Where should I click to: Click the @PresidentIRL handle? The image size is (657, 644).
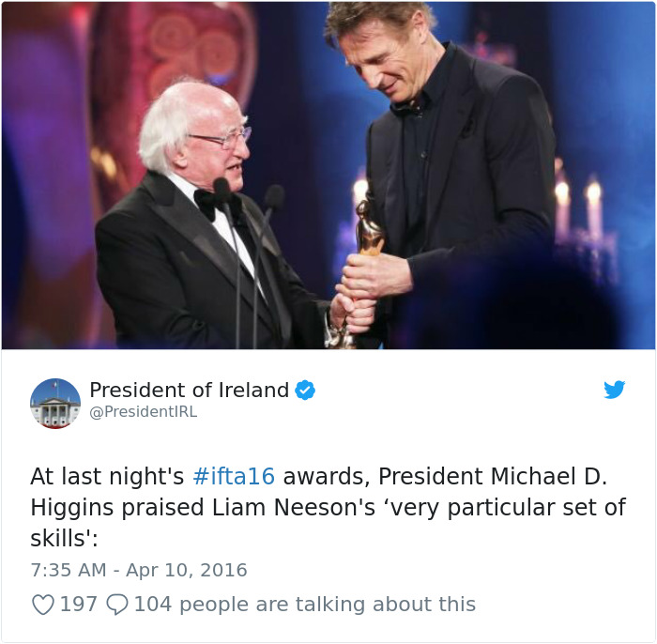[143, 412]
